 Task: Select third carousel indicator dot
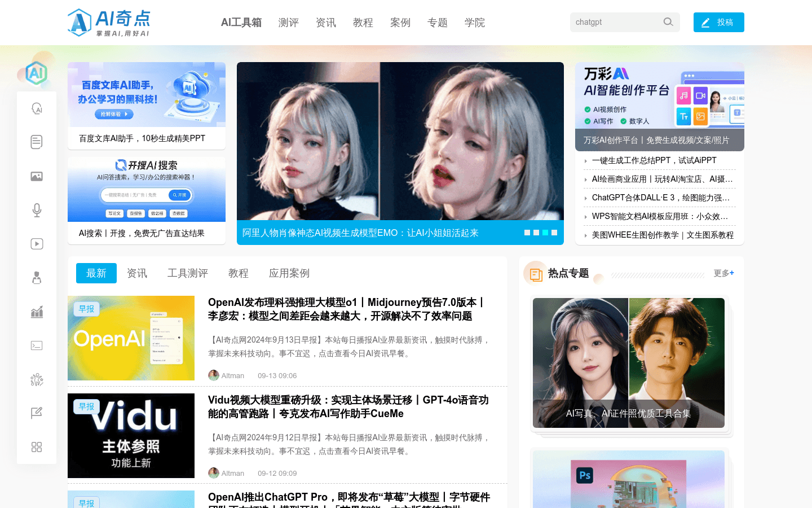coord(545,233)
